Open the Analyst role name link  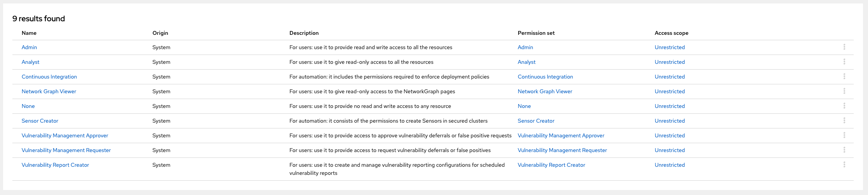pyautogui.click(x=31, y=62)
